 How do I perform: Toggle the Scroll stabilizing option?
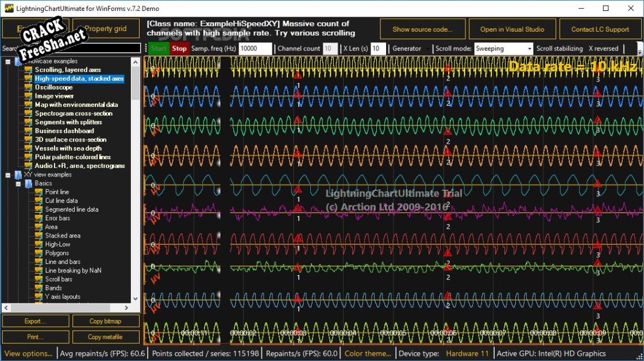pyautogui.click(x=559, y=49)
